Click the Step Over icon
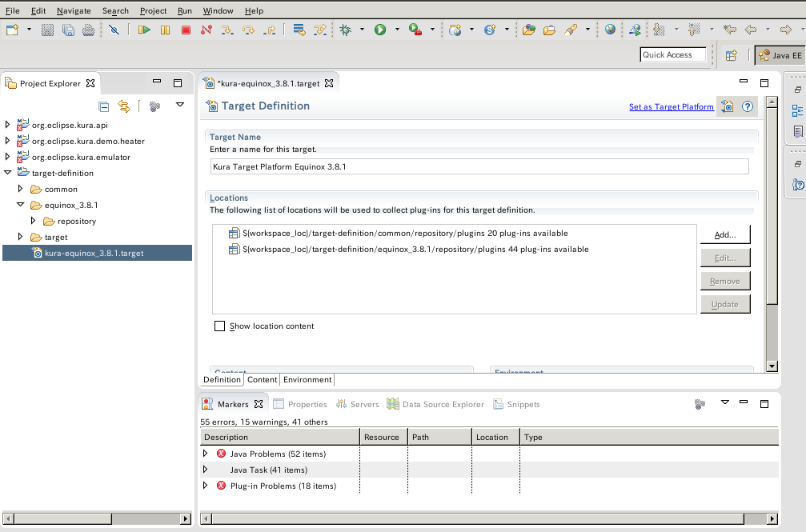806x532 pixels. 248,30
